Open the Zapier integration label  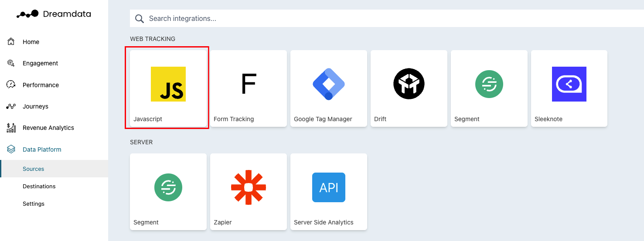tap(223, 222)
